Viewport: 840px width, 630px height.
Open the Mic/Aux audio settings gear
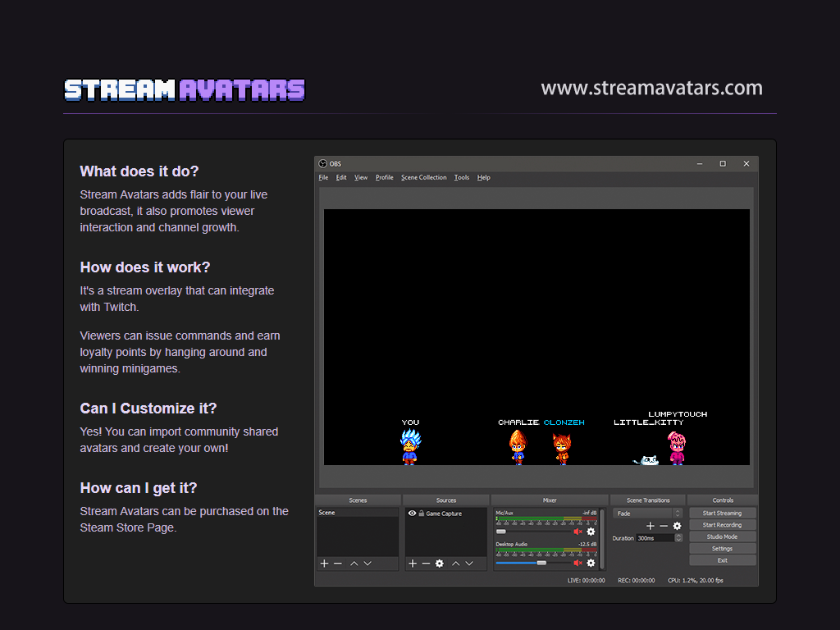pos(591,532)
